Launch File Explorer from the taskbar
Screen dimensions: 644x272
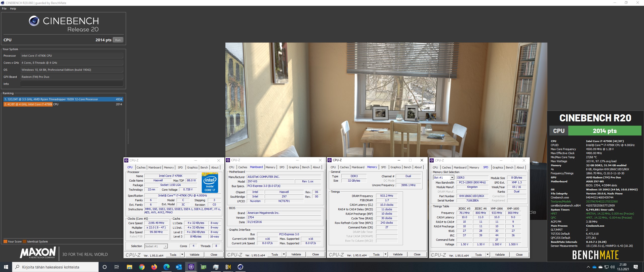pos(129,267)
